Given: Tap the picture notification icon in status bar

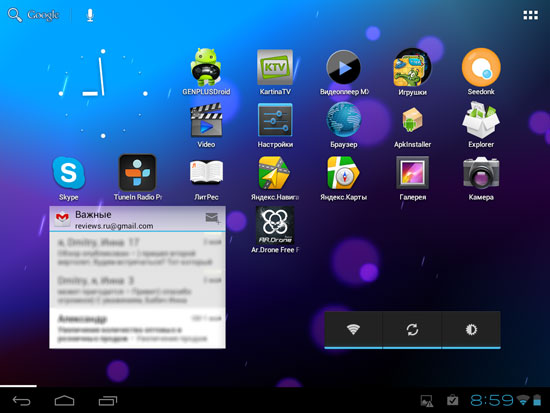Looking at the screenshot, I should tap(427, 401).
